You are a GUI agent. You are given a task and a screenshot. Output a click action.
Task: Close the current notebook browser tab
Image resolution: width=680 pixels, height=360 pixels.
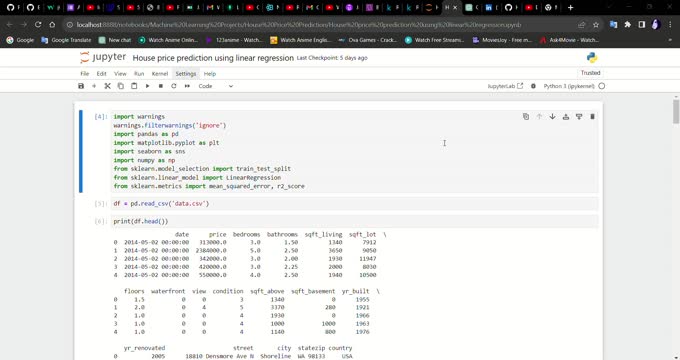(x=455, y=7)
